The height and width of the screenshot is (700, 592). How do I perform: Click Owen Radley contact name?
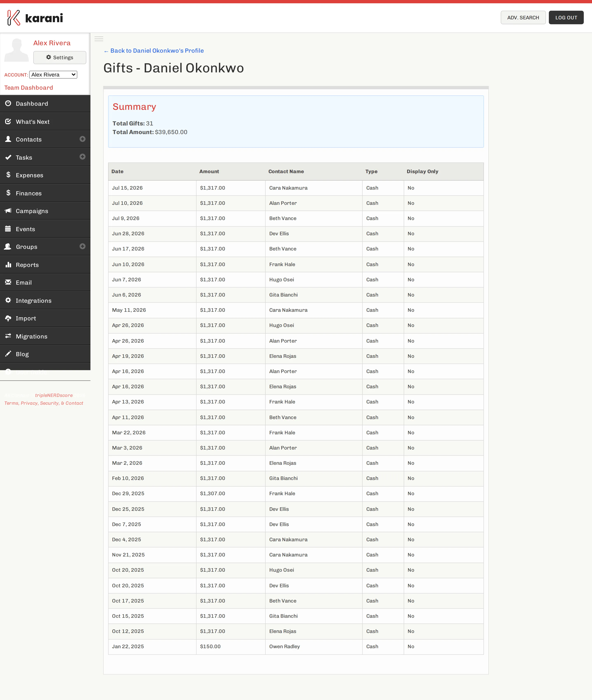pyautogui.click(x=284, y=647)
